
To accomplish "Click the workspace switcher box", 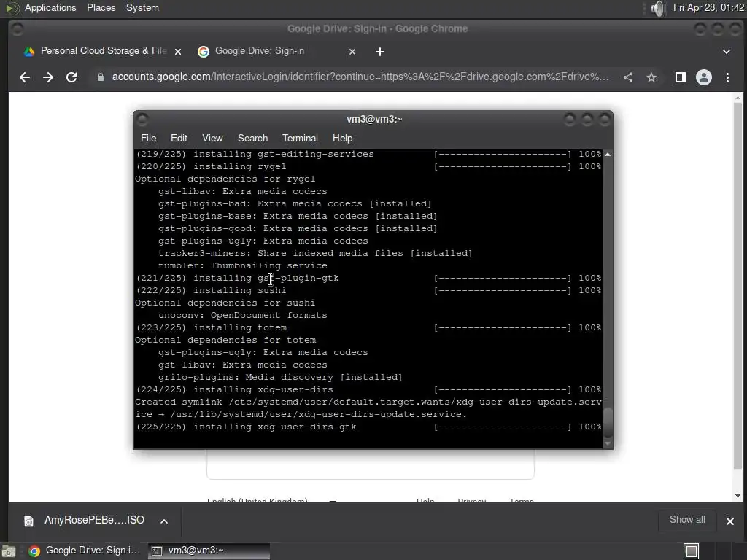I will point(692,551).
